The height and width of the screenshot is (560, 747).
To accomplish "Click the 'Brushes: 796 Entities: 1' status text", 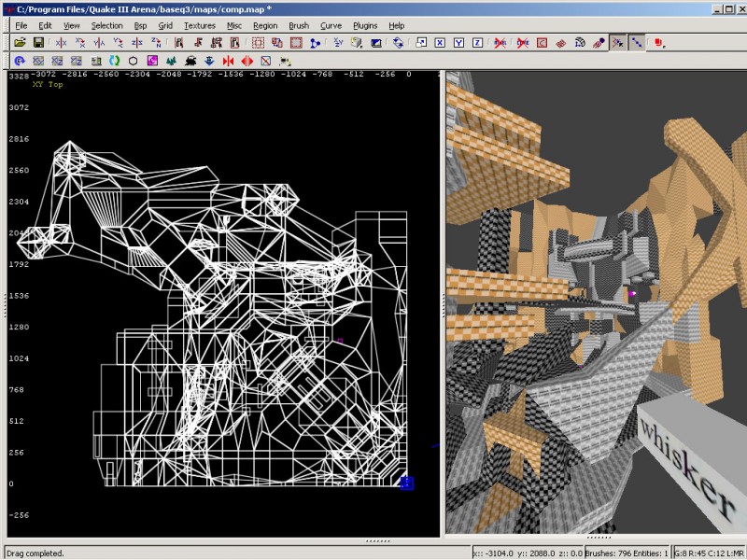I will click(x=627, y=553).
